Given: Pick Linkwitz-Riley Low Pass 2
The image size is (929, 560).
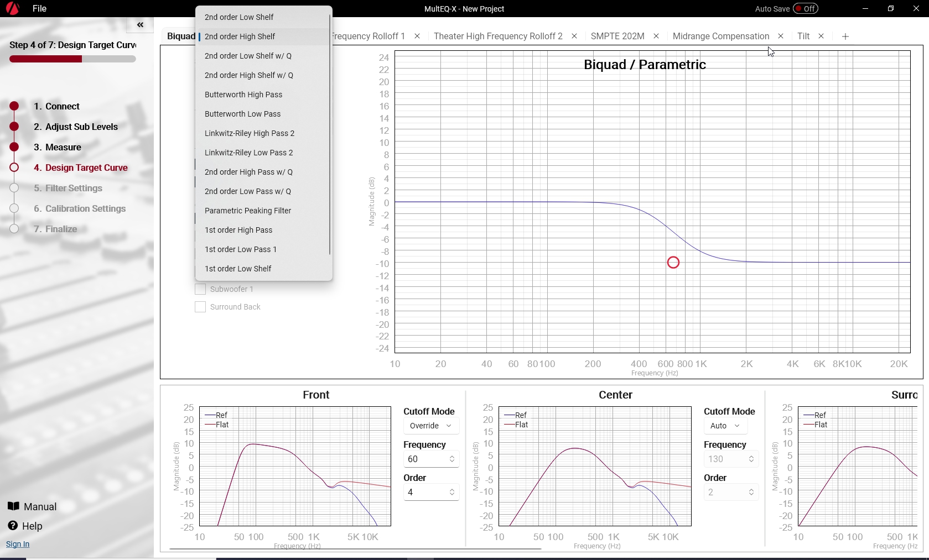Looking at the screenshot, I should coord(262,153).
